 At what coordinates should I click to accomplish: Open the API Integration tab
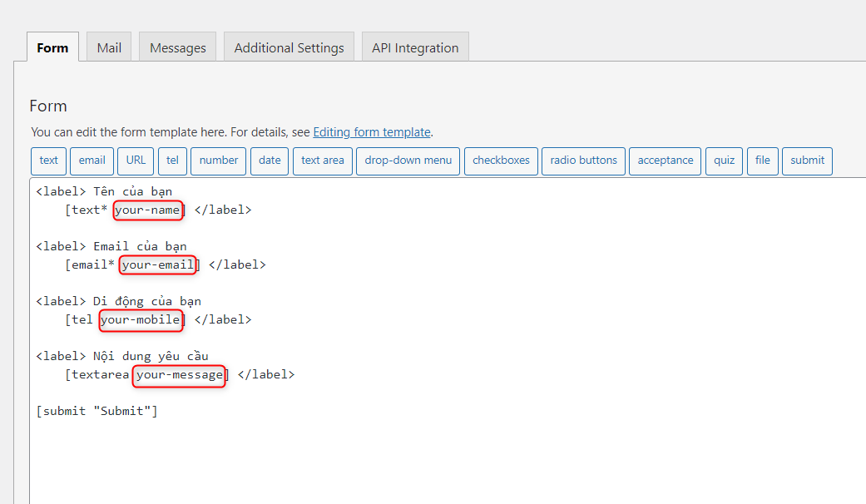(415, 47)
